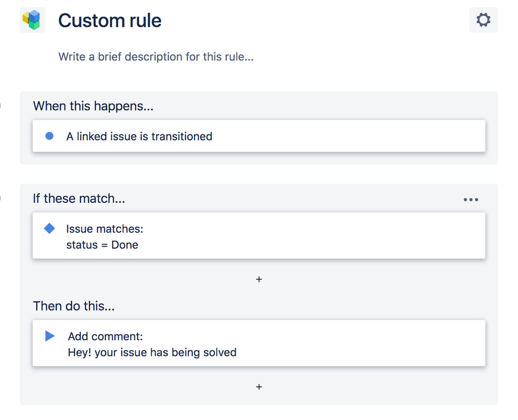This screenshot has height=420, width=518.
Task: Click edge marker beside When this happens
Action: pos(1,106)
